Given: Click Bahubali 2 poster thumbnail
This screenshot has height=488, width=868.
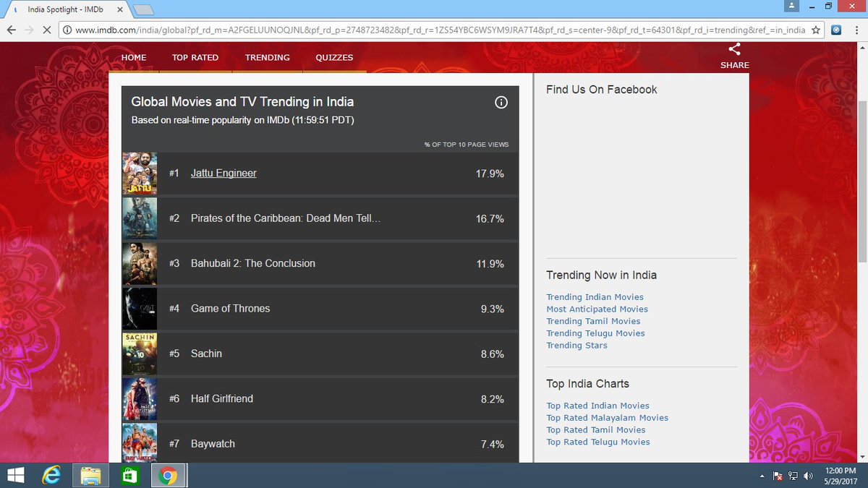Looking at the screenshot, I should (140, 263).
